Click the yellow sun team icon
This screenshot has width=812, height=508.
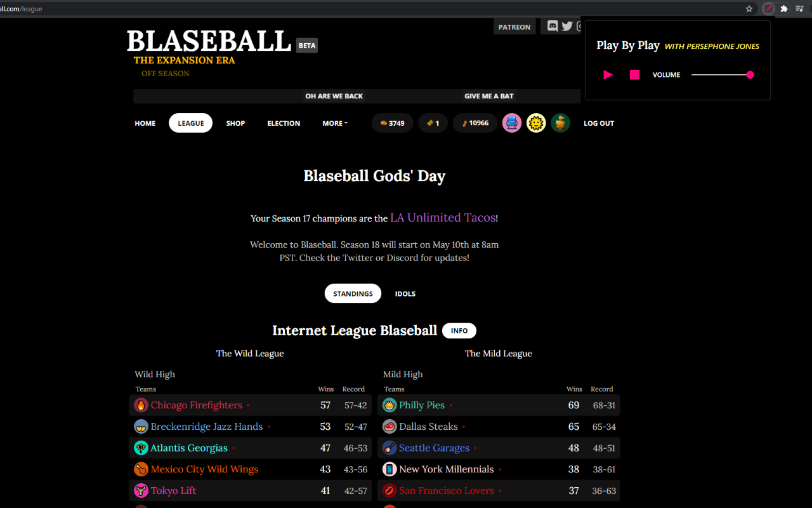pos(536,123)
